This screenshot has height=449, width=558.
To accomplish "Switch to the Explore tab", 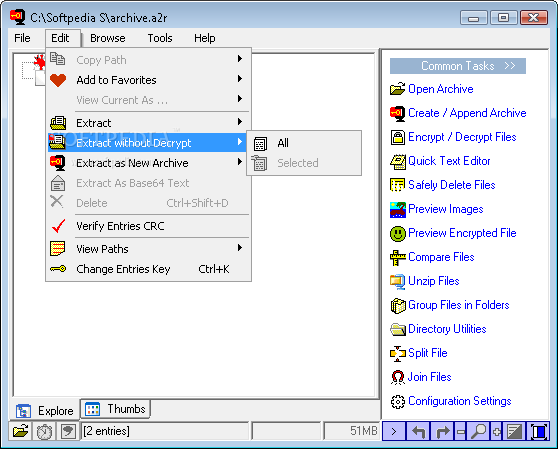I will [x=45, y=411].
